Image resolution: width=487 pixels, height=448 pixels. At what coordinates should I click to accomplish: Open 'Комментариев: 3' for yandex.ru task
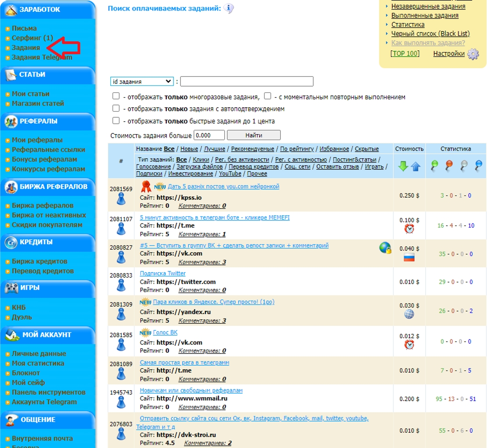[x=202, y=321]
